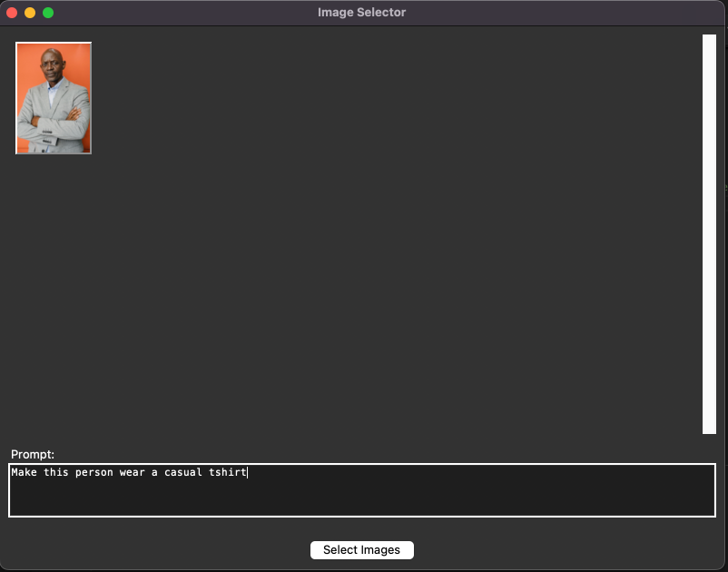Screen dimensions: 728x572
Task: Click the Select Images button
Action: (361, 550)
